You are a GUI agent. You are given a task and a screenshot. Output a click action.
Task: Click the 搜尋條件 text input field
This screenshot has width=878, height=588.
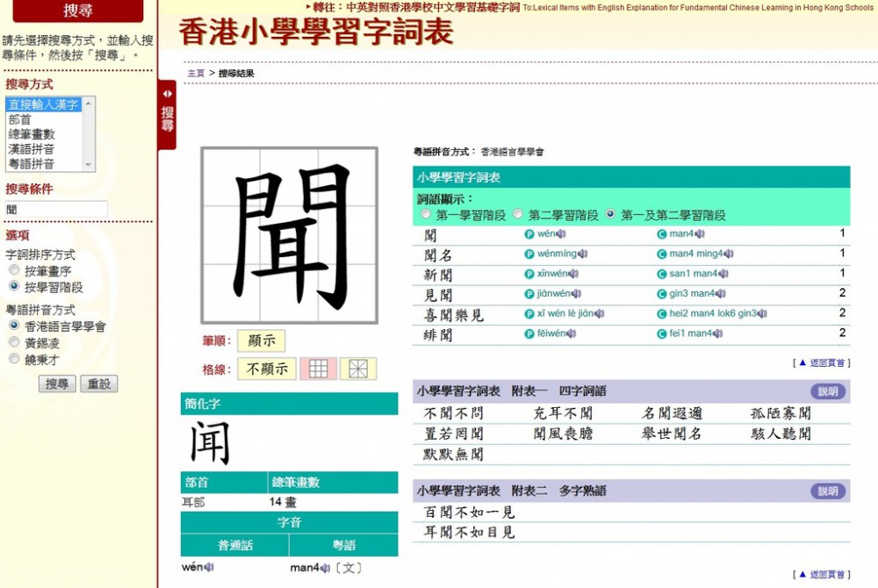[x=56, y=210]
